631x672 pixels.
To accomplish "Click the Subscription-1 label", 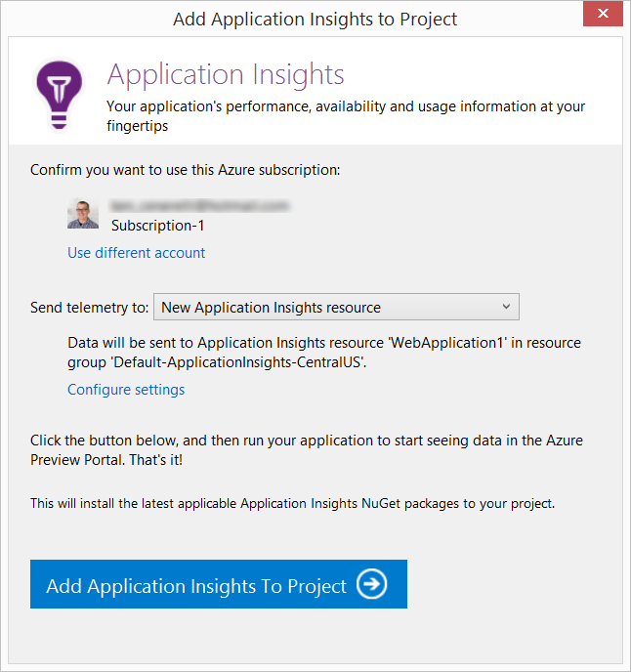I will pyautogui.click(x=158, y=226).
